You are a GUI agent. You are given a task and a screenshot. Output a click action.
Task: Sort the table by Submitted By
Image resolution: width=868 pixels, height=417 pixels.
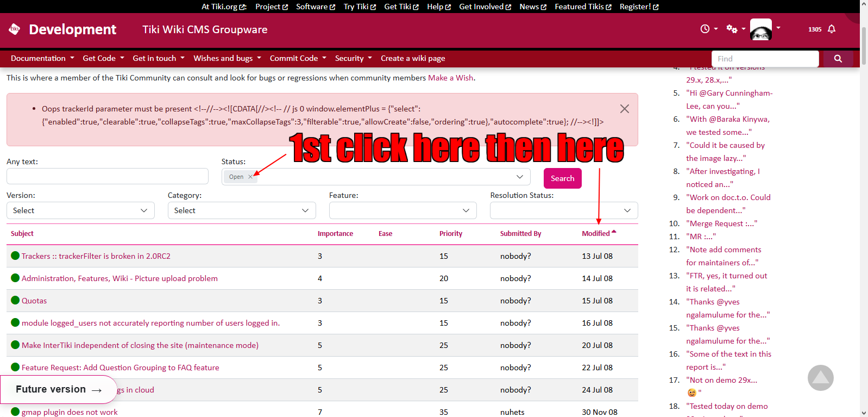point(520,233)
